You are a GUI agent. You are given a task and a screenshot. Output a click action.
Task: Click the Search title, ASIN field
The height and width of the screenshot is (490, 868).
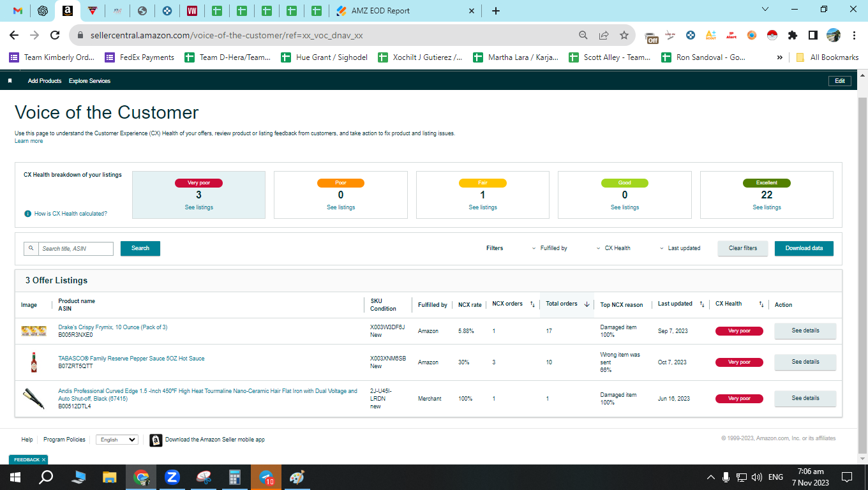pos(76,248)
